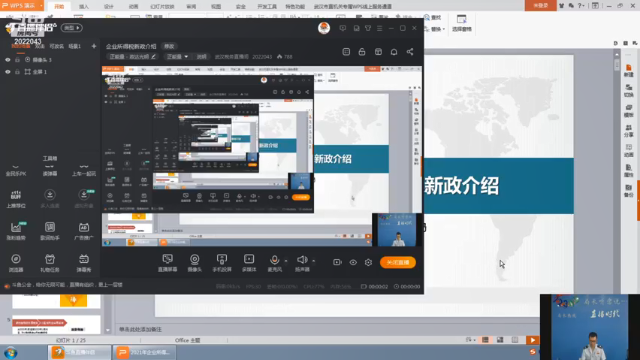Open the gift task tool
Screen dimensions: 640x360
coord(50,263)
